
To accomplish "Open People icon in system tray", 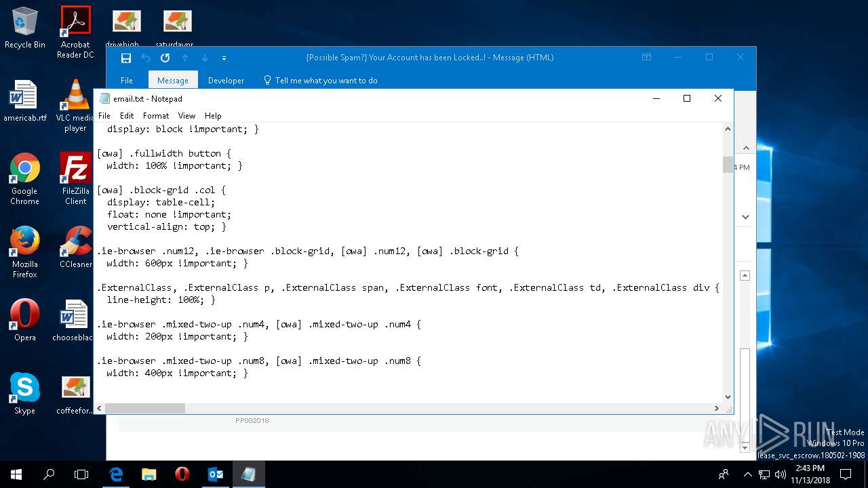I will pos(724,474).
